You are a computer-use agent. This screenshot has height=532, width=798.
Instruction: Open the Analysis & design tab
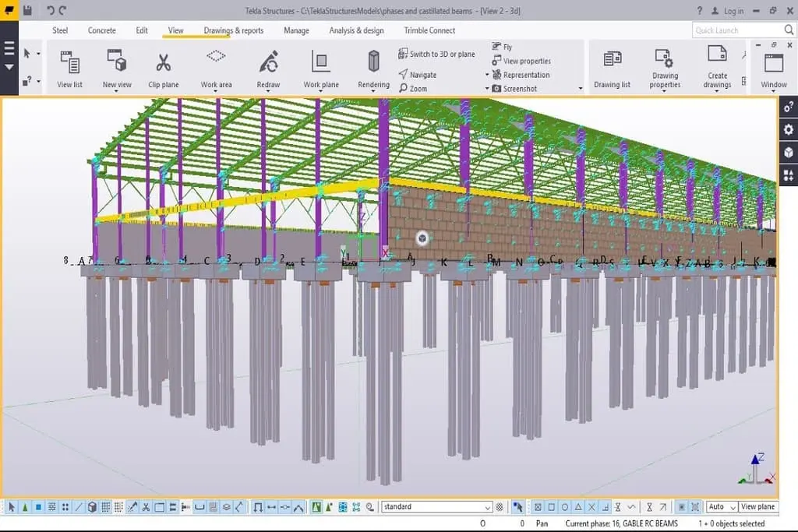(356, 30)
